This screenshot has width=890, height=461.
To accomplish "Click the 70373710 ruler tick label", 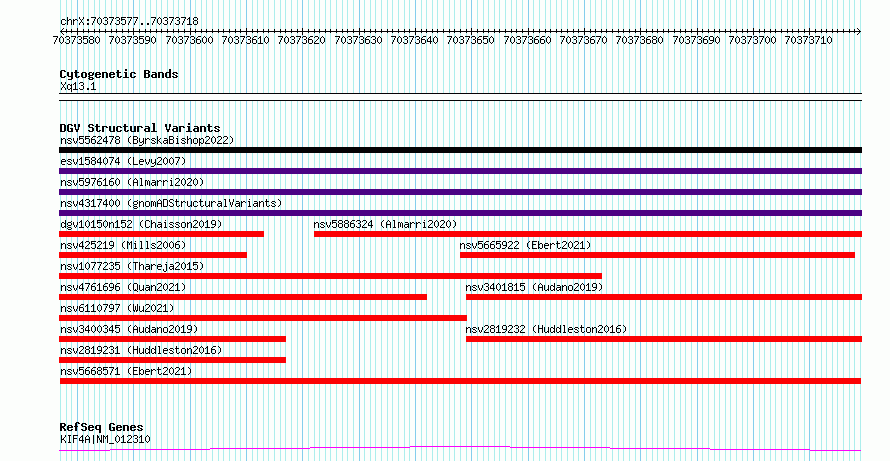I will [x=808, y=41].
